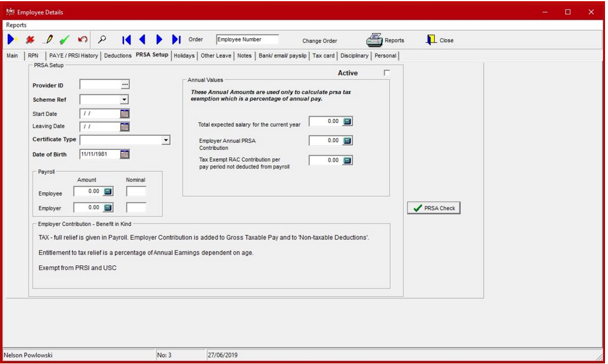608x364 pixels.
Task: Click the PRSA Check button
Action: pos(434,208)
